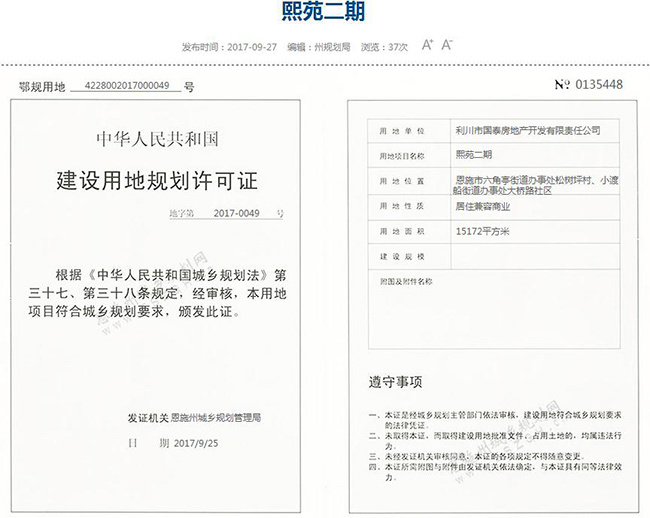Decrease font size with A- icon
This screenshot has height=518, width=650.
pos(447,45)
